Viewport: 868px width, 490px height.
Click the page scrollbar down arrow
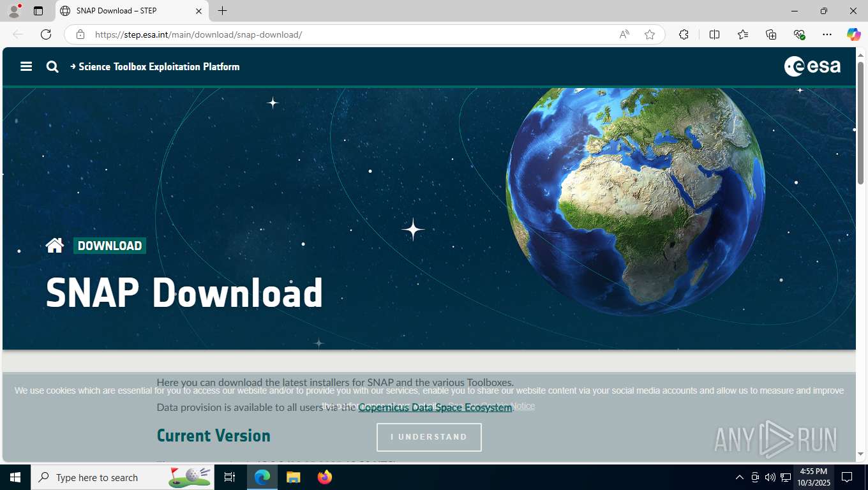860,454
